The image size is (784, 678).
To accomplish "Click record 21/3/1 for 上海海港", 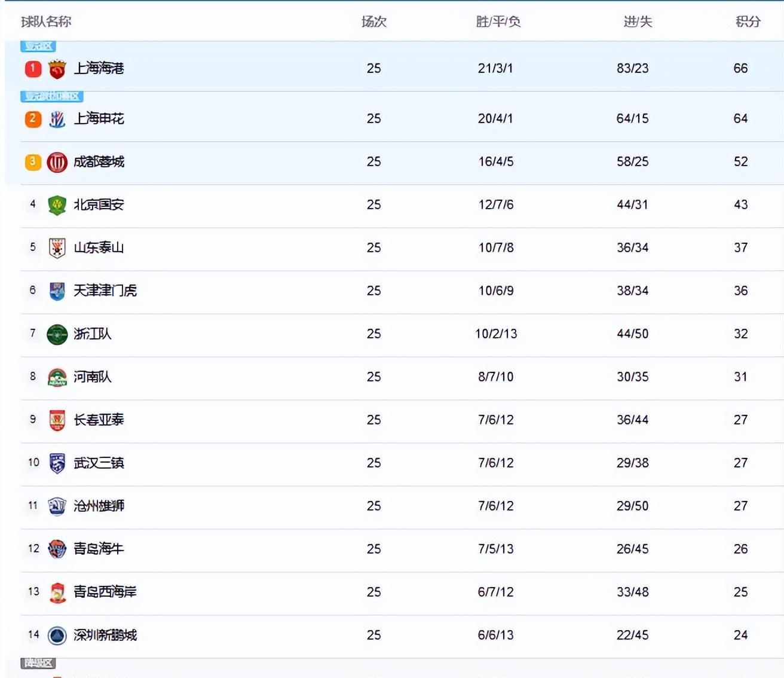I will pos(495,68).
